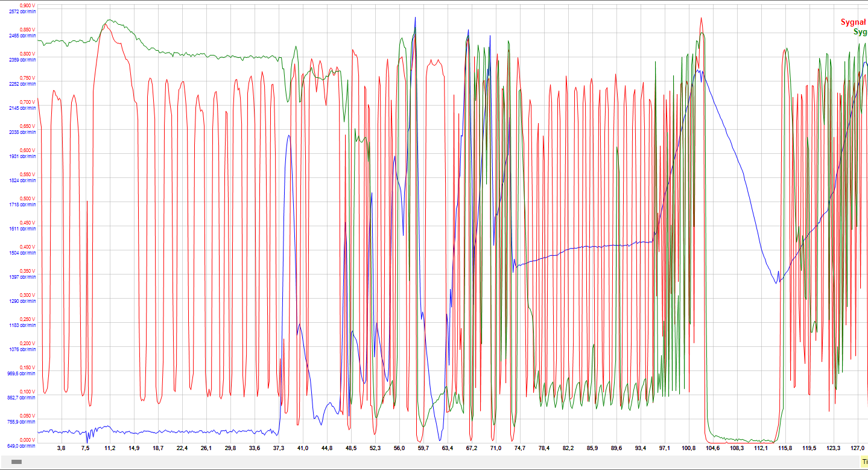This screenshot has width=868, height=470.
Task: Click the red Sygnał legend label
Action: coord(854,22)
